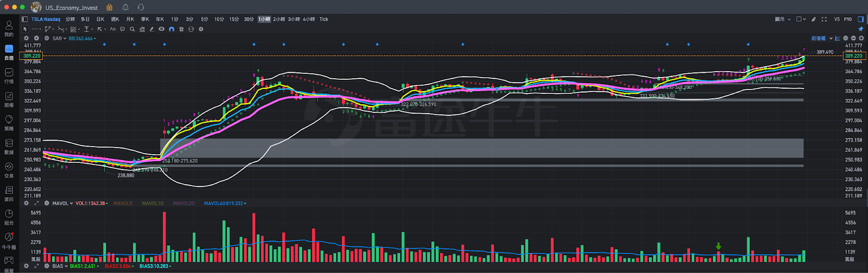Switch to 週K weekly chart tab
Screen dimensions: 868x273
(x=115, y=19)
